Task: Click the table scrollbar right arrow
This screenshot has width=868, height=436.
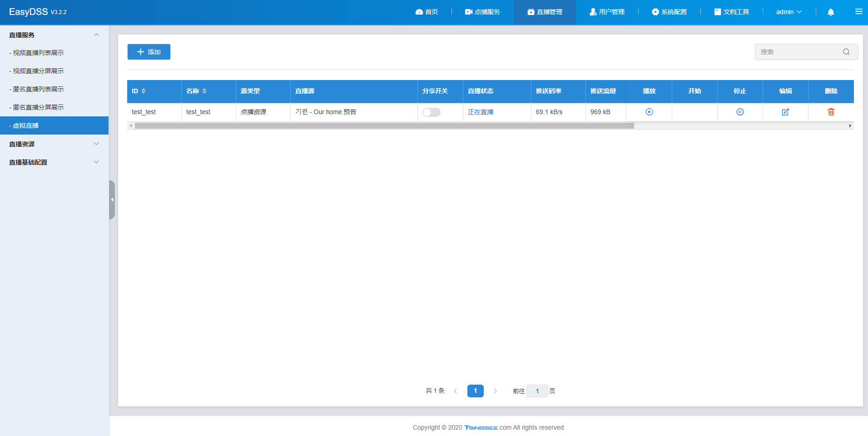Action: [x=850, y=126]
